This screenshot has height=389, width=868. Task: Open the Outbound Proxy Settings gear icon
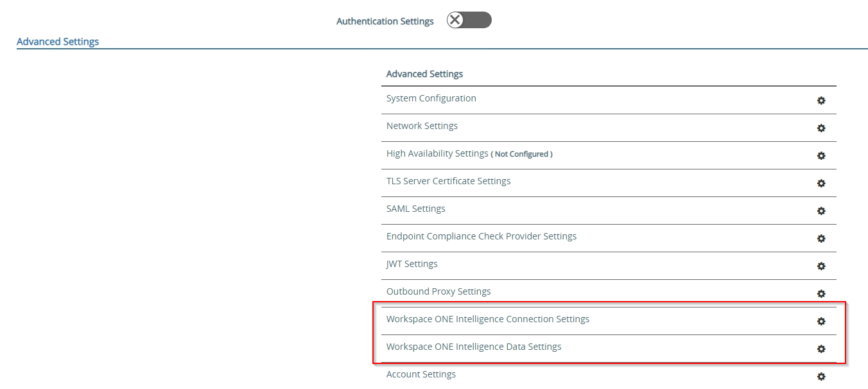(x=821, y=293)
